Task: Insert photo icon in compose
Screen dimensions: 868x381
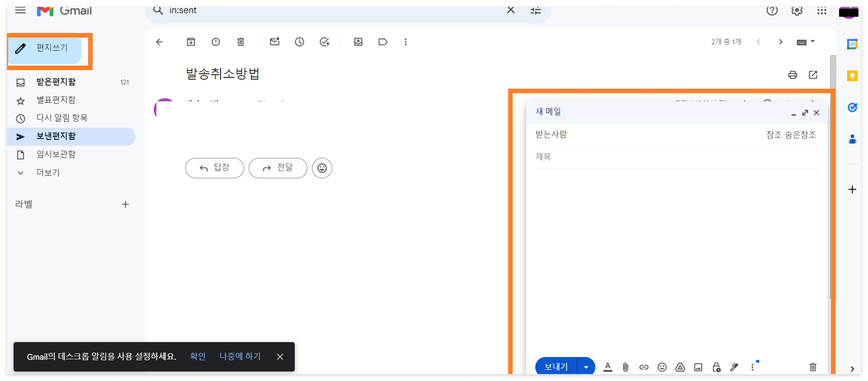Action: tap(698, 367)
